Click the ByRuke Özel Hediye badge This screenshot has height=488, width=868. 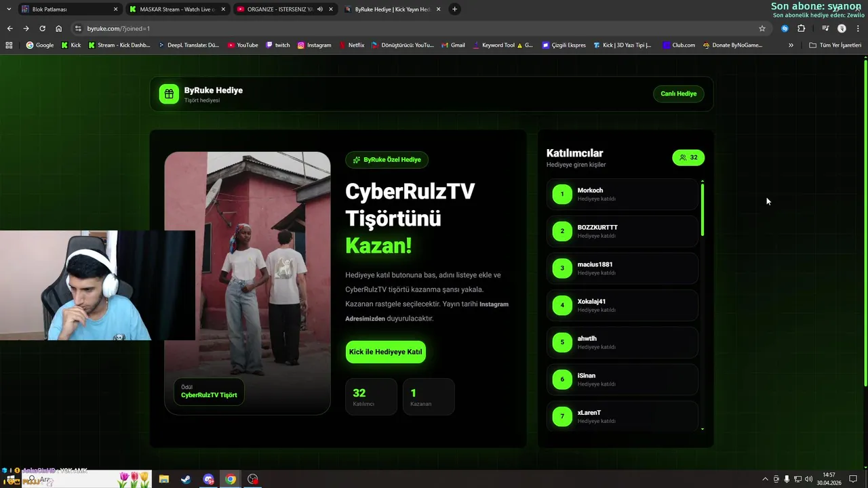(x=387, y=160)
